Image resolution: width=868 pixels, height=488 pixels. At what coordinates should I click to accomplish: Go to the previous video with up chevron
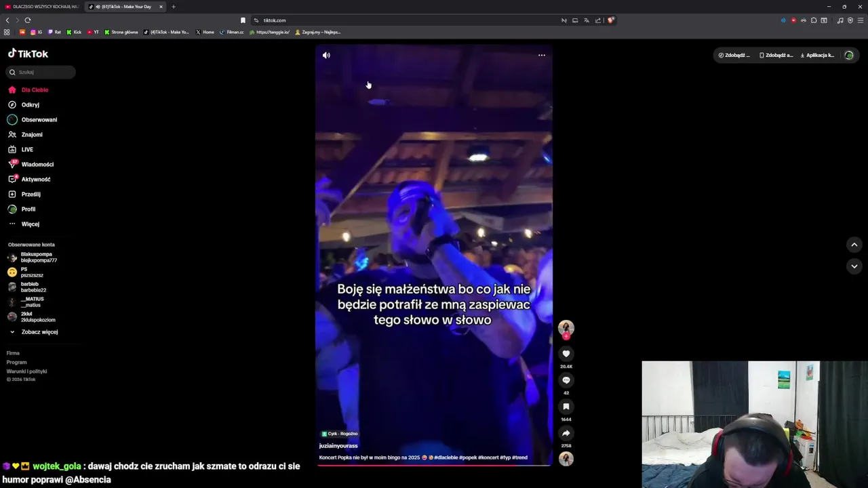click(854, 245)
